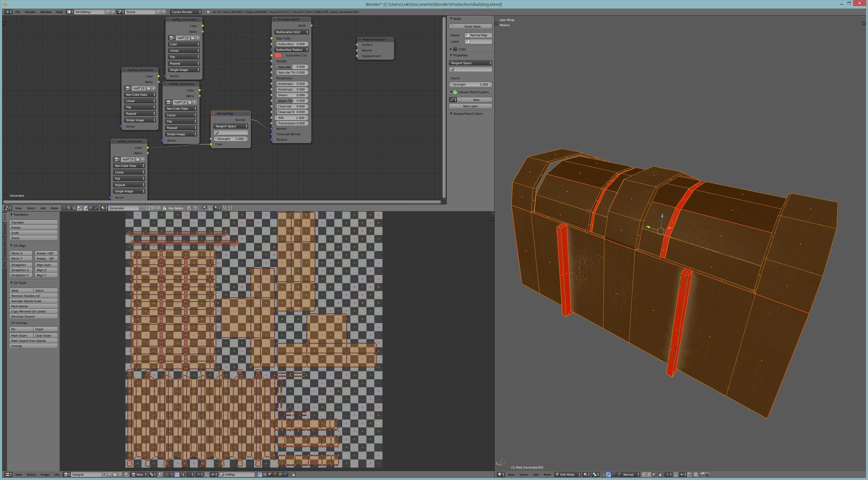This screenshot has width=868, height=480.
Task: Show the red channel in the UV editor
Action: pos(275,475)
